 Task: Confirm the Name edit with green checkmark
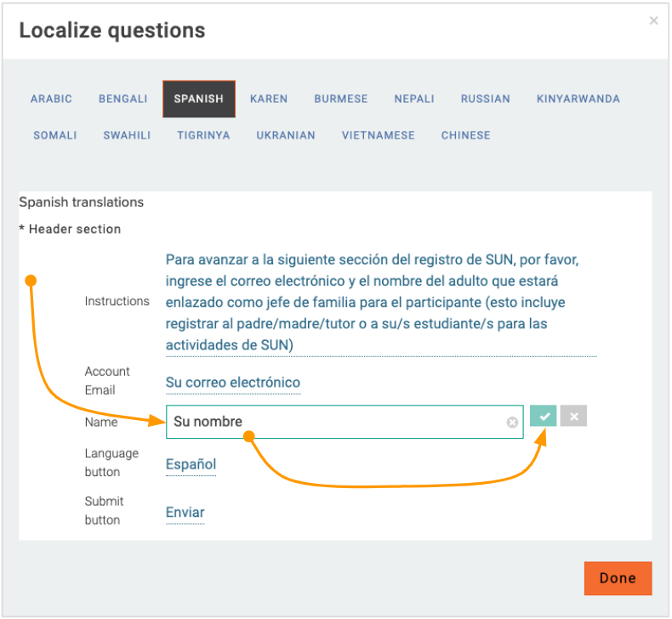(x=543, y=416)
